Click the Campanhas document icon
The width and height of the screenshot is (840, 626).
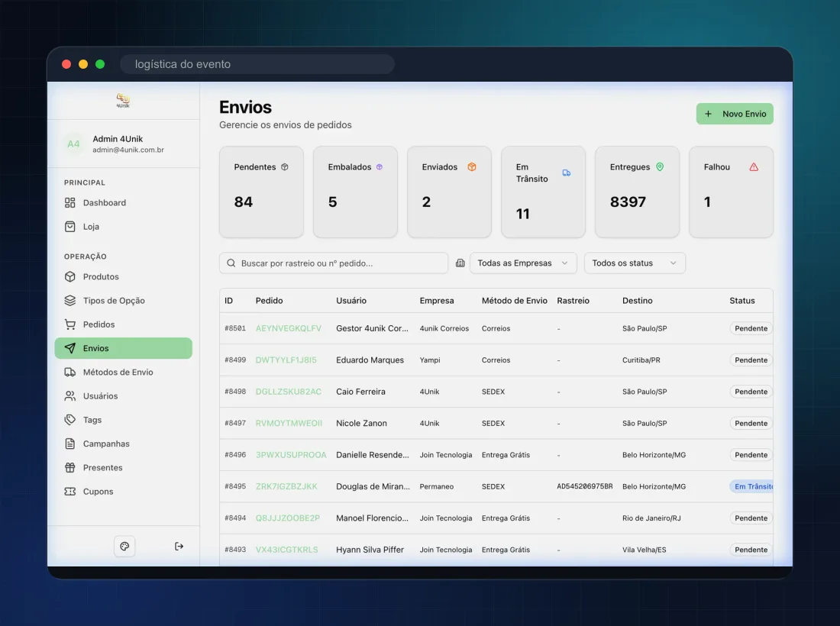pos(70,444)
